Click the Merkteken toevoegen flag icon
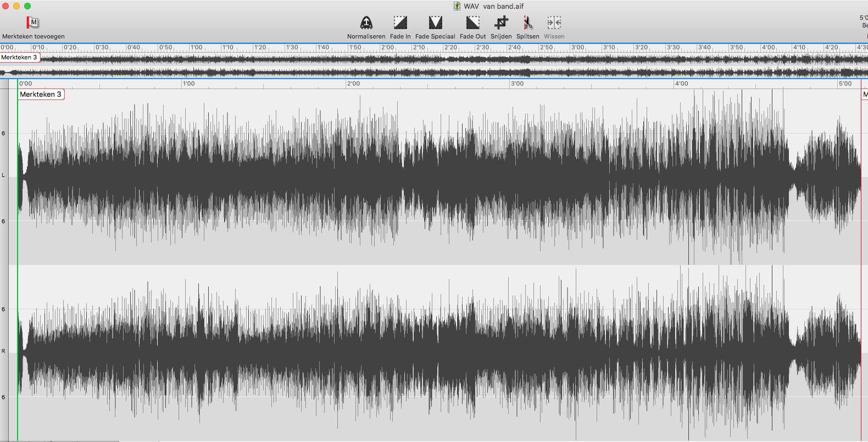The width and height of the screenshot is (868, 442). [32, 23]
